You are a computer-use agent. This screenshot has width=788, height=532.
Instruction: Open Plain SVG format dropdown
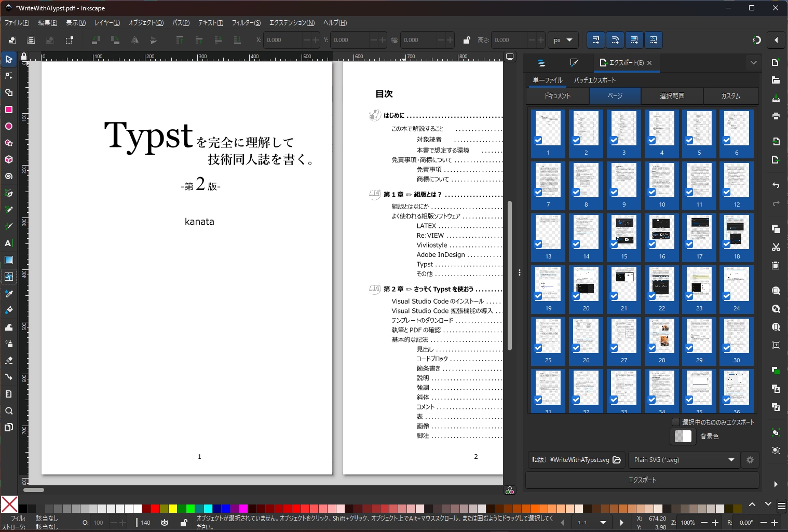[683, 460]
